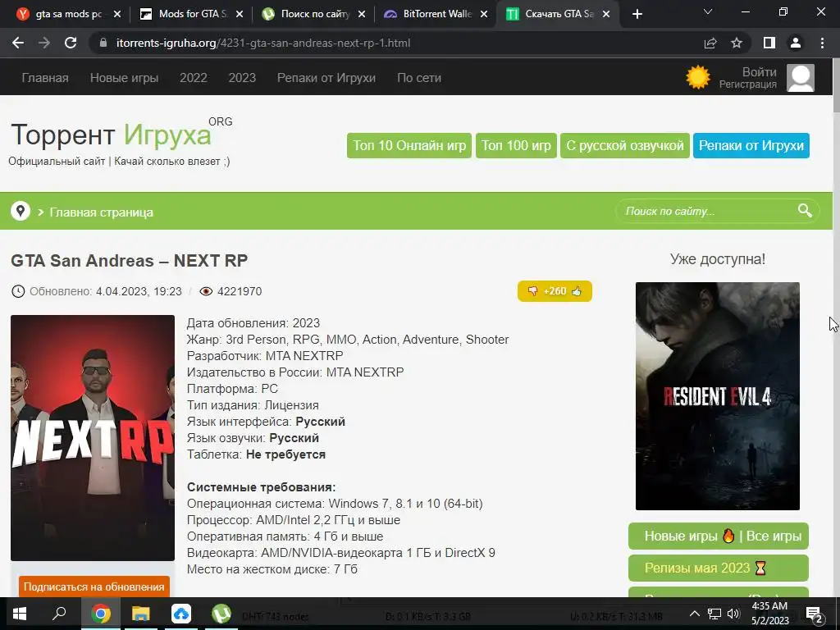Click the network icon in system tray
The height and width of the screenshot is (630, 840).
[x=714, y=614]
